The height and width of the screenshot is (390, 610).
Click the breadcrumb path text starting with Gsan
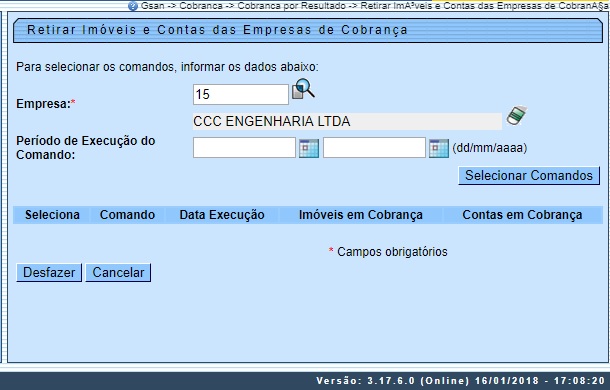coord(375,6)
